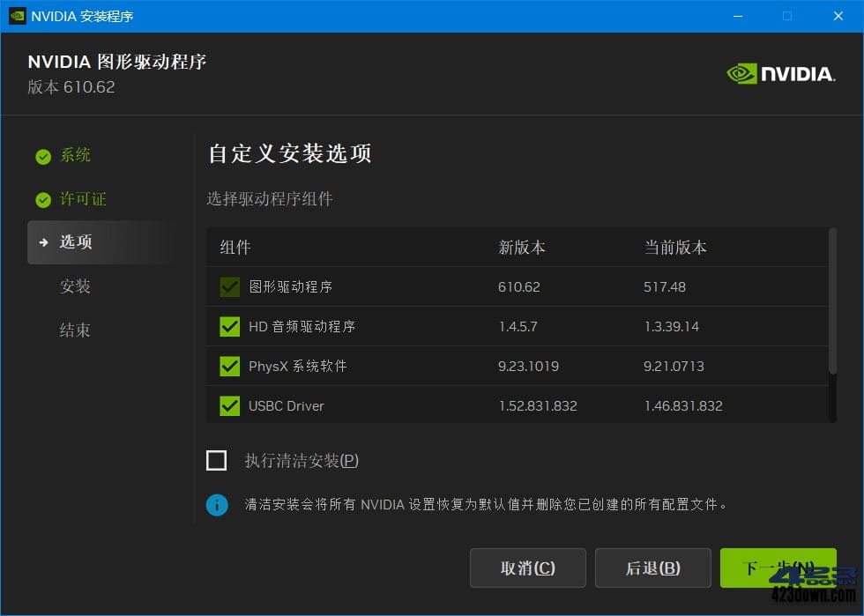Click the 图形驱动程序 component name
864x616 pixels.
[290, 287]
